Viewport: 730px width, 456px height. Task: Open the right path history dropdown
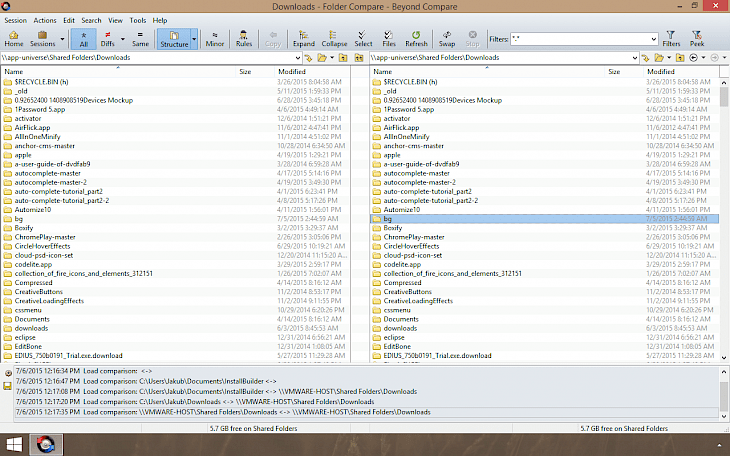(635, 58)
